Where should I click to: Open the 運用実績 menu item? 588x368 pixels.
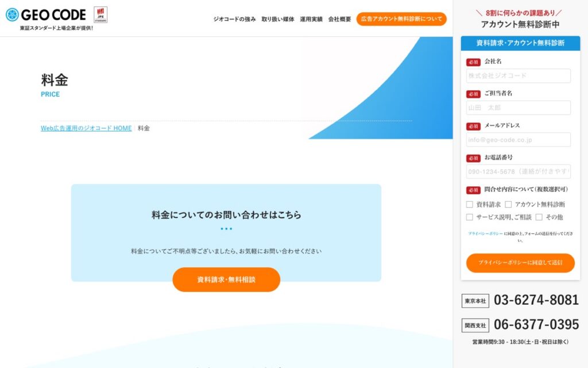(311, 19)
